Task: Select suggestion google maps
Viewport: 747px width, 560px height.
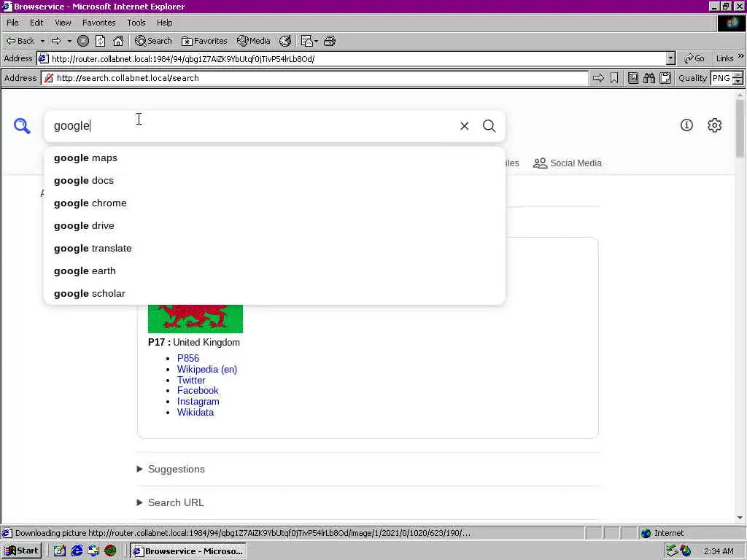Action: (274, 158)
